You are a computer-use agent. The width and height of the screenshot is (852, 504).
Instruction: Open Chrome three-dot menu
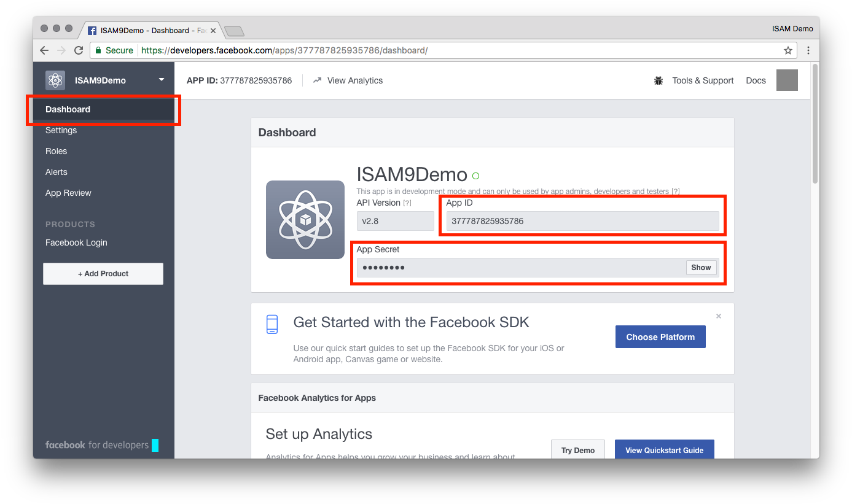click(808, 50)
